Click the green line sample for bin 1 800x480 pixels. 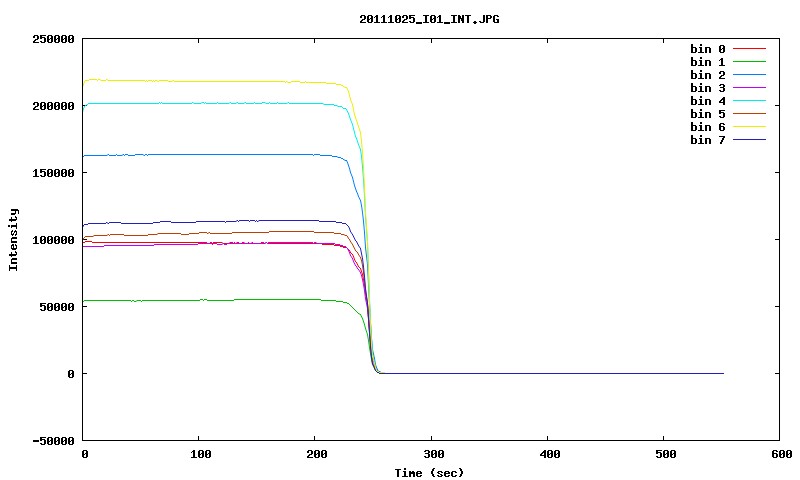[749, 61]
